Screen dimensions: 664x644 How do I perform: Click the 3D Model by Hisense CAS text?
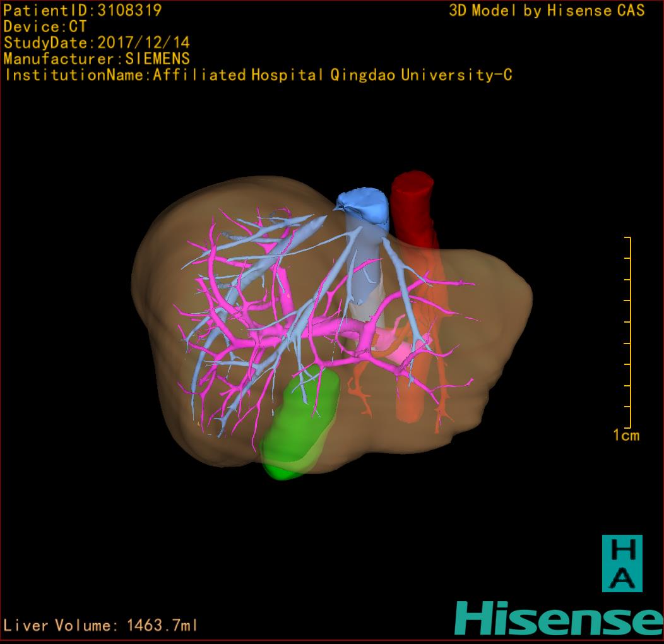[547, 10]
